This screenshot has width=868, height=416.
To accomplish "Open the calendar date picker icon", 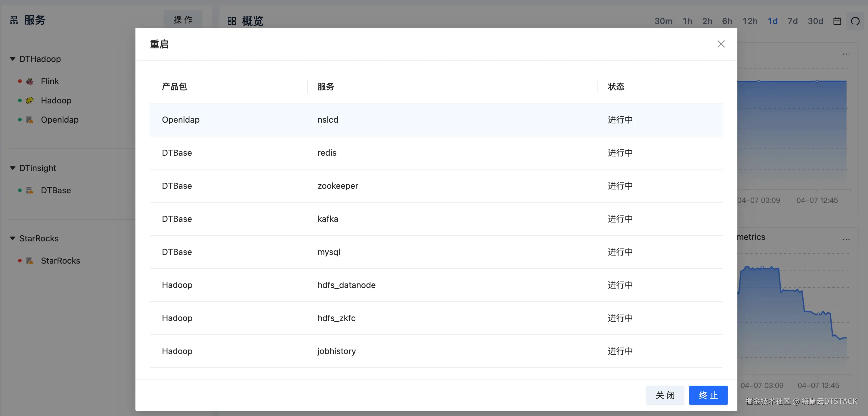I will 837,21.
